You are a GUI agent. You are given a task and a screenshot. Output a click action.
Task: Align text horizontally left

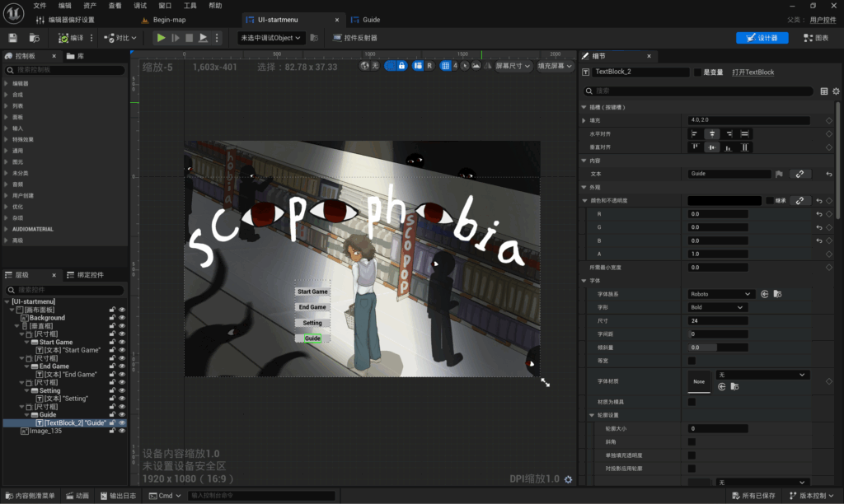point(694,134)
